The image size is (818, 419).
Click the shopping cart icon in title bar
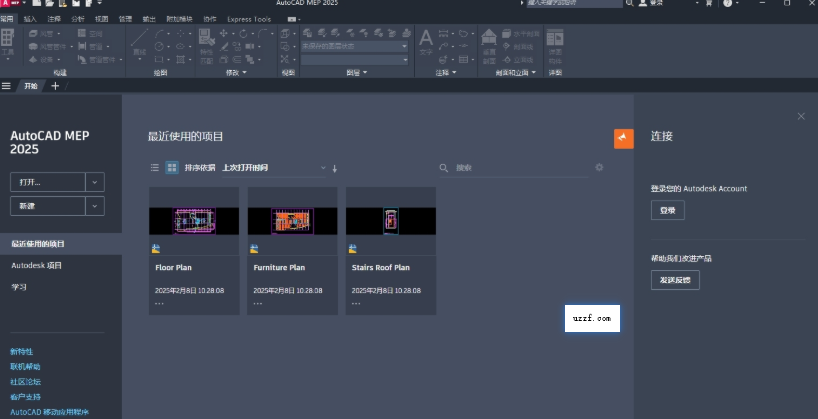pyautogui.click(x=709, y=3)
